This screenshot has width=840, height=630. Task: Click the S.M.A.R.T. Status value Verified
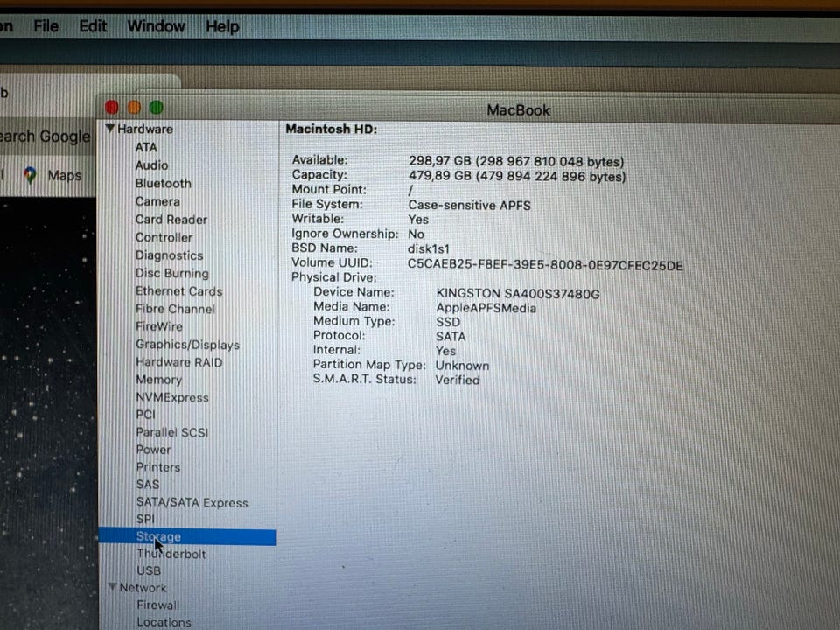click(458, 380)
